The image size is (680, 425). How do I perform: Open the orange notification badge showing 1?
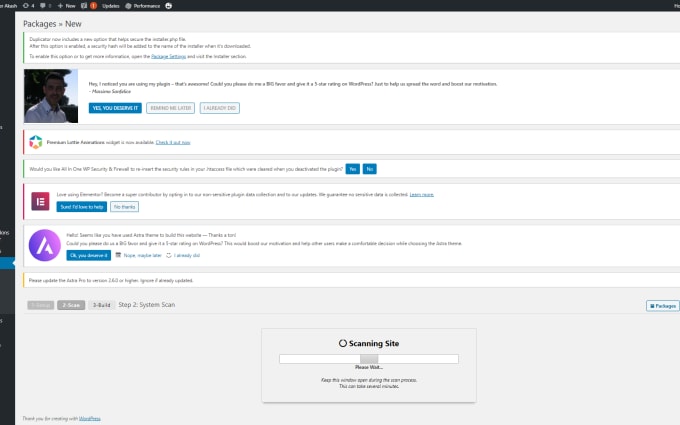coord(93,6)
